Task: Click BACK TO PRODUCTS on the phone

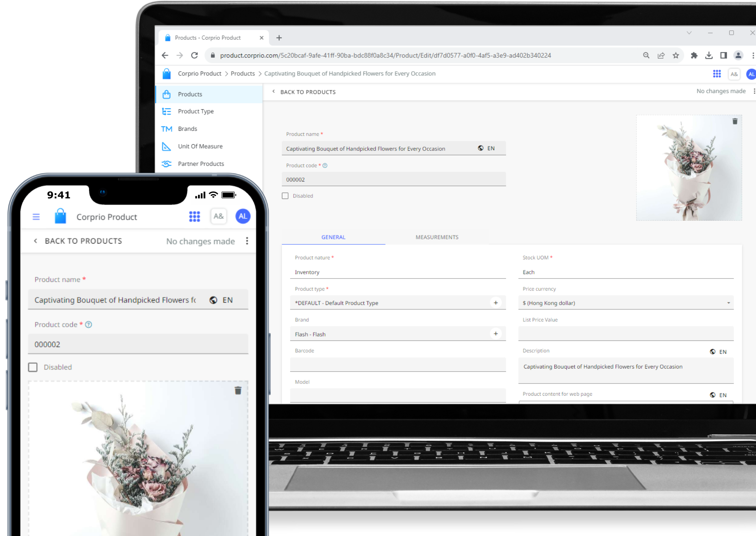Action: [78, 241]
